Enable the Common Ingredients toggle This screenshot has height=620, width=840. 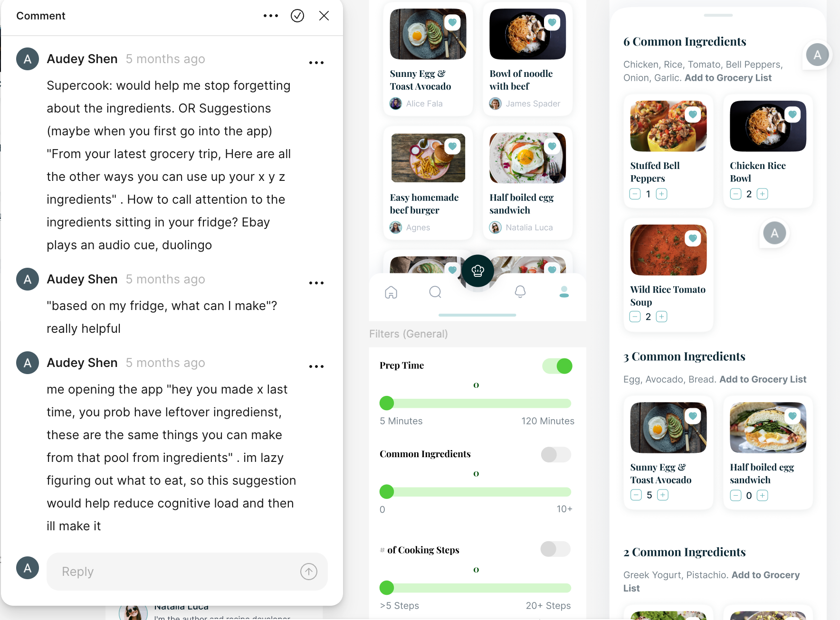point(556,455)
